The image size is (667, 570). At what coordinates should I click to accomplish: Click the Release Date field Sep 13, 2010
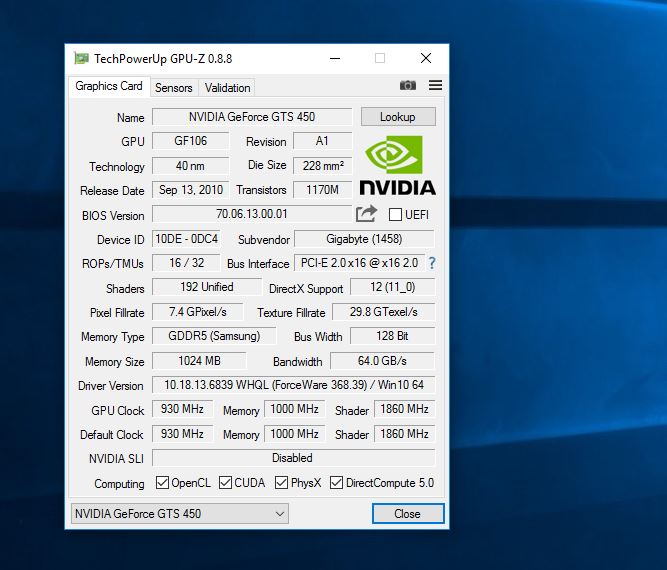coord(191,190)
